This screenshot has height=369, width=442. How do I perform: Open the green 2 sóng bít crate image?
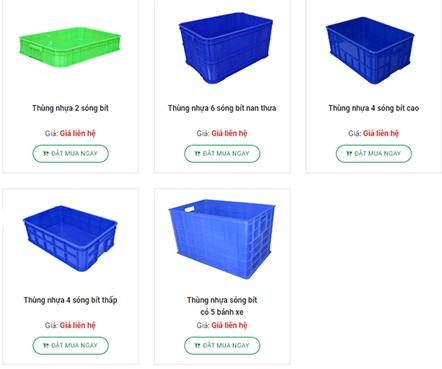click(70, 47)
